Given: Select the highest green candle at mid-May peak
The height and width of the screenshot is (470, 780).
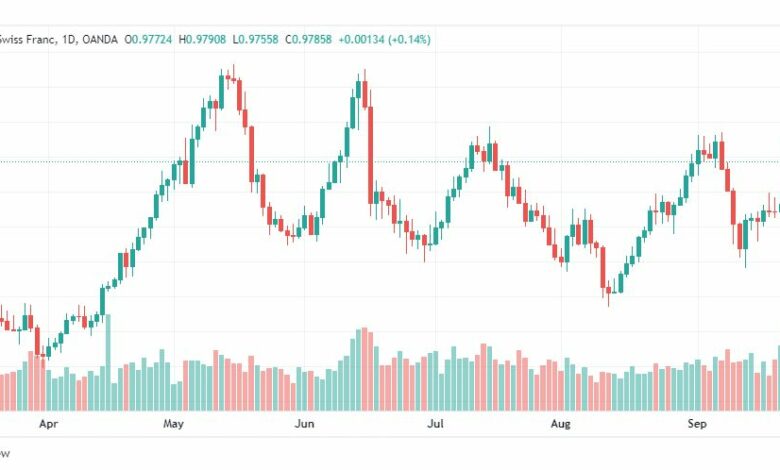Looking at the screenshot, I should 221,91.
